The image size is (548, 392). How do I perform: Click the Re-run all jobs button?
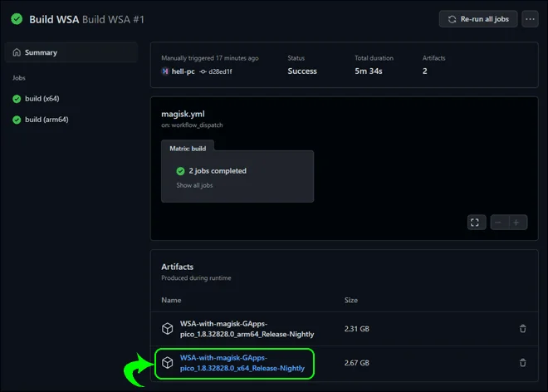[x=478, y=19]
